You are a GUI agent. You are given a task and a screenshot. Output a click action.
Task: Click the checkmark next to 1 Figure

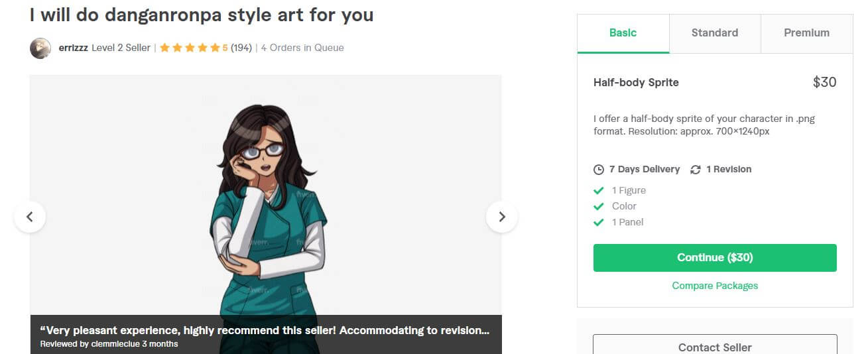point(599,191)
